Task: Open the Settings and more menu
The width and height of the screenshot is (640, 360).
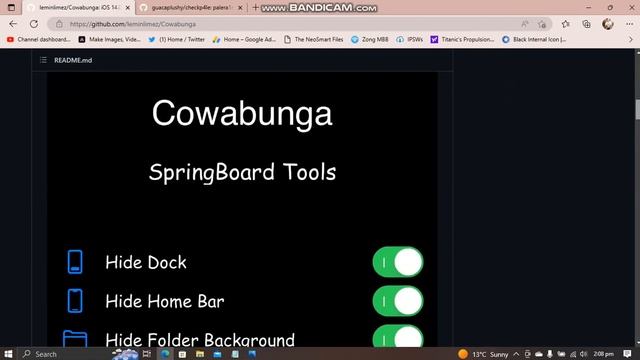Action: 629,24
